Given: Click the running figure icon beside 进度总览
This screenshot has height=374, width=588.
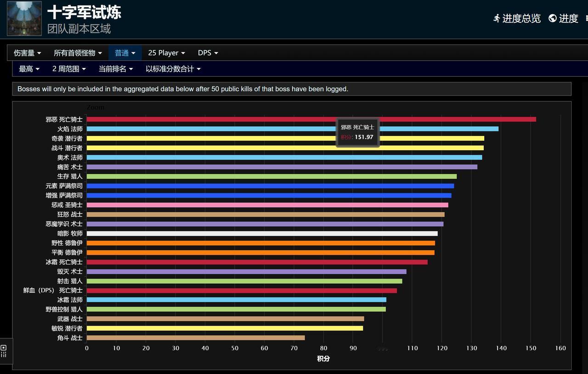Looking at the screenshot, I should [497, 18].
